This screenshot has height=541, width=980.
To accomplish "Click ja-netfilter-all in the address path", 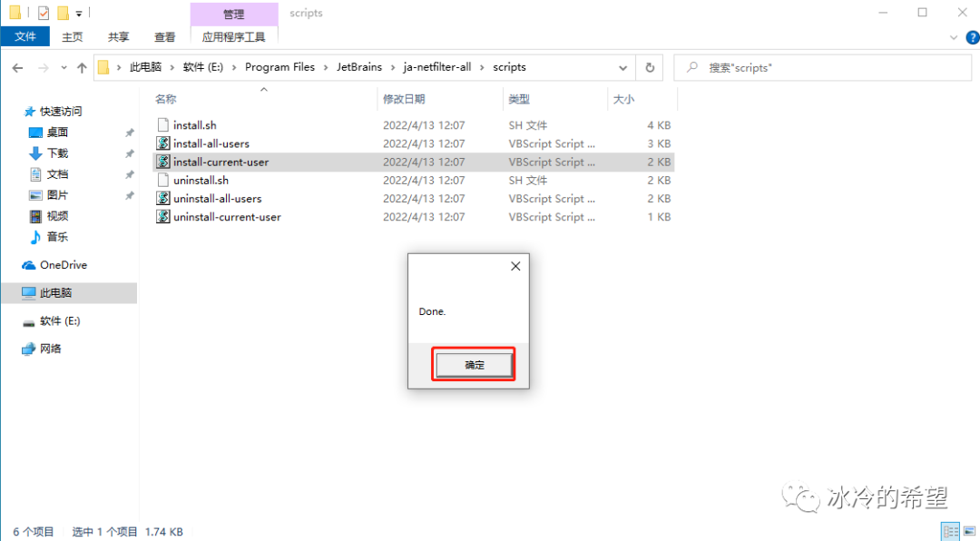I will pyautogui.click(x=437, y=67).
